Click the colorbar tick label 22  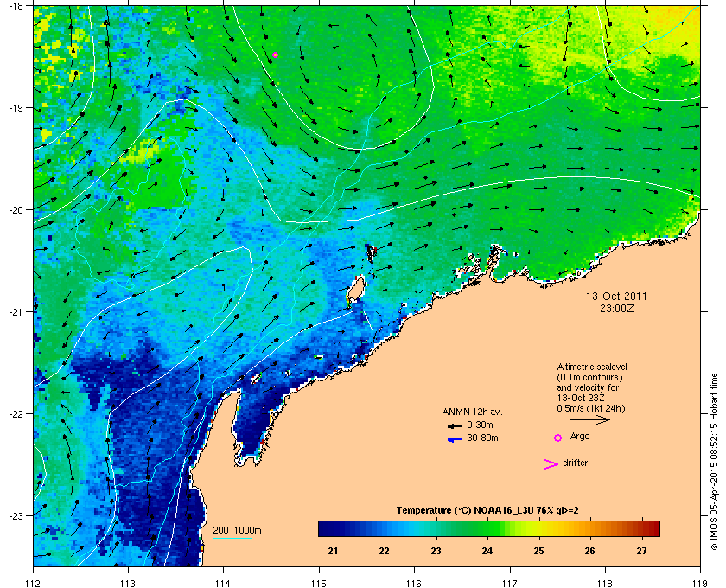click(x=385, y=552)
